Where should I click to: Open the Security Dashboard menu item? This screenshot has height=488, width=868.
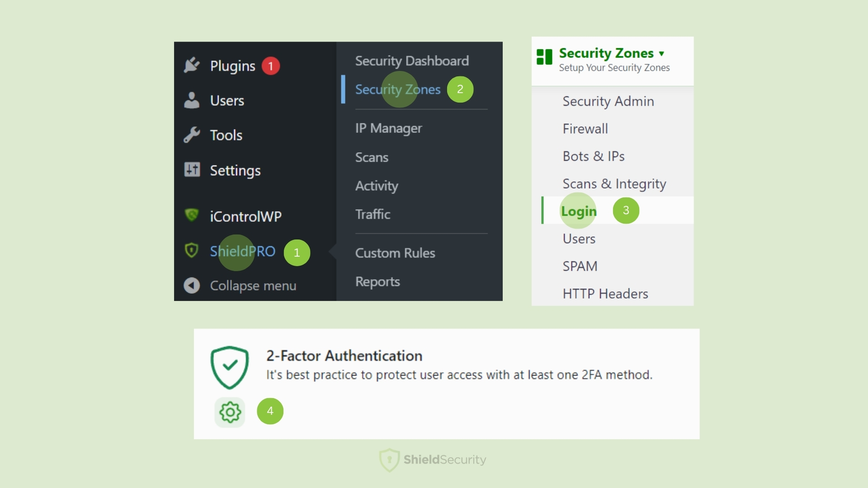[411, 61]
